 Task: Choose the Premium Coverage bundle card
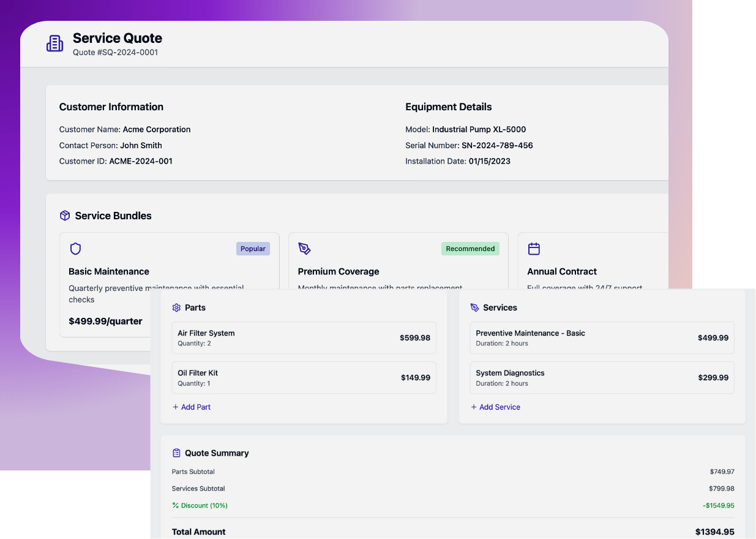pos(399,261)
